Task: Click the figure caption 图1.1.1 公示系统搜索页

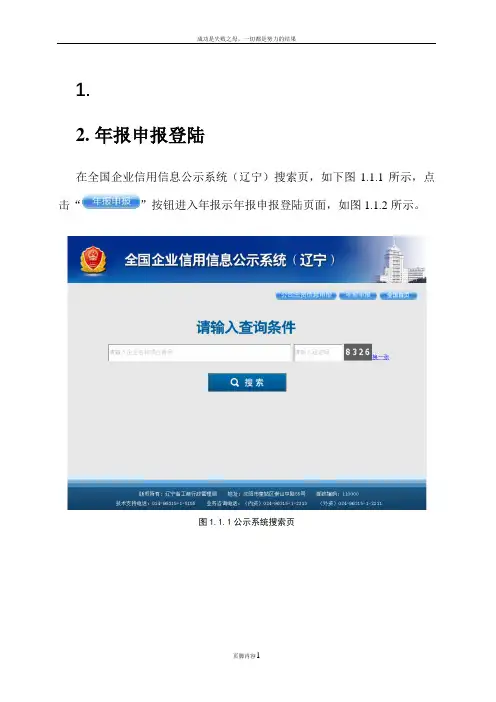Action: [x=246, y=522]
